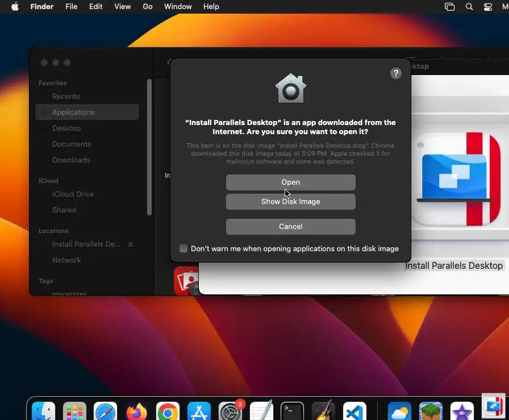Select Applications in Finder sidebar

[x=87, y=112]
